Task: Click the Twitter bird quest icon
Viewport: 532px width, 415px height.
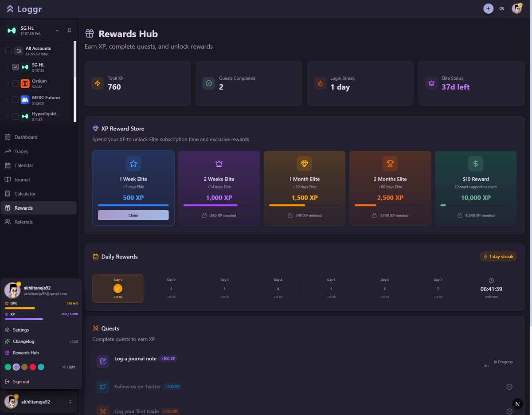Action: coord(103,387)
